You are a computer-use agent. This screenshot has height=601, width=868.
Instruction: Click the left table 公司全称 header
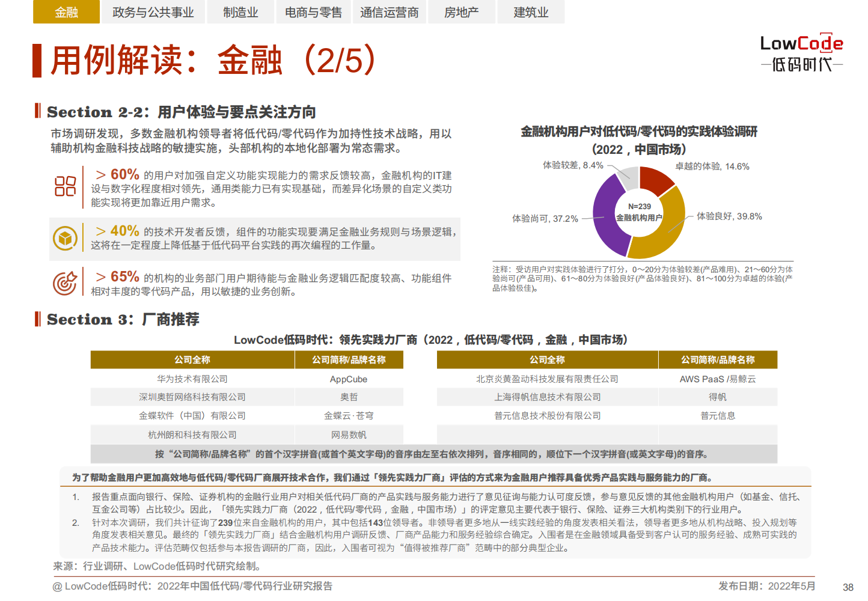192,359
